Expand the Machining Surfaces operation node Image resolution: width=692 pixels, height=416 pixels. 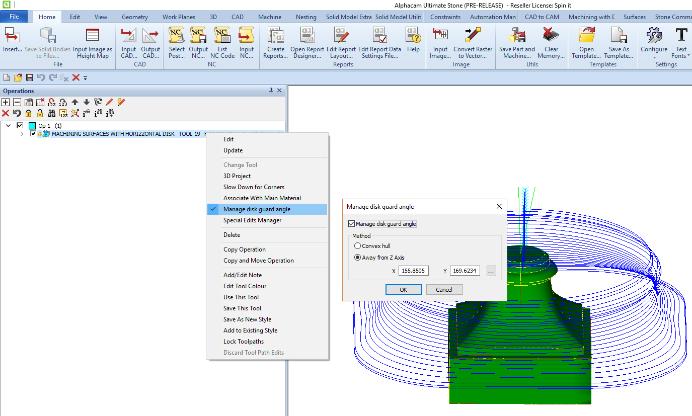22,133
